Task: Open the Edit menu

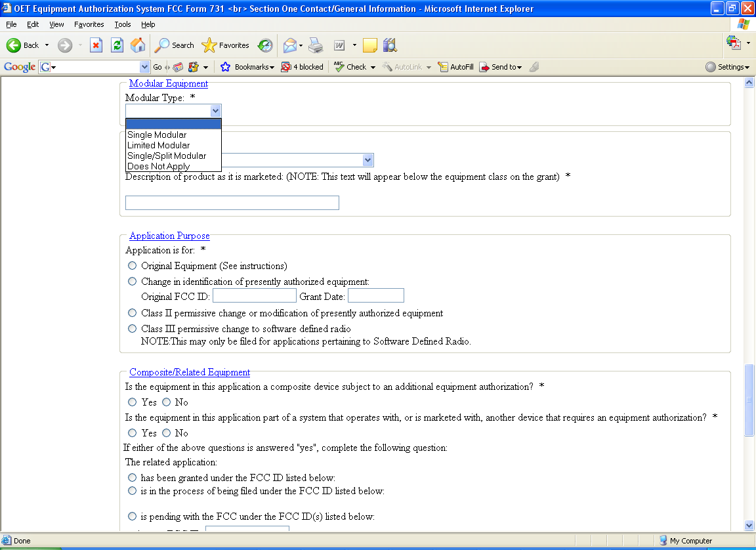Action: (33, 24)
